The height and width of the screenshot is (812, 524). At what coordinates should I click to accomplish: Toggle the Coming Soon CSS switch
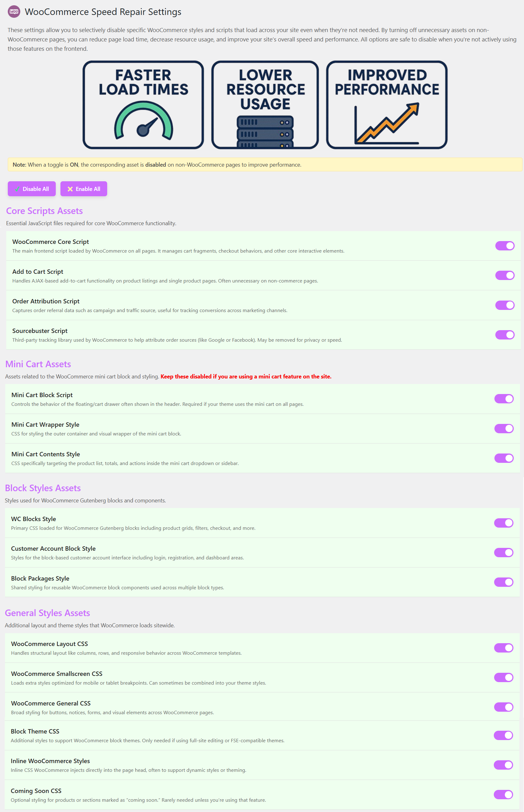[x=503, y=795]
